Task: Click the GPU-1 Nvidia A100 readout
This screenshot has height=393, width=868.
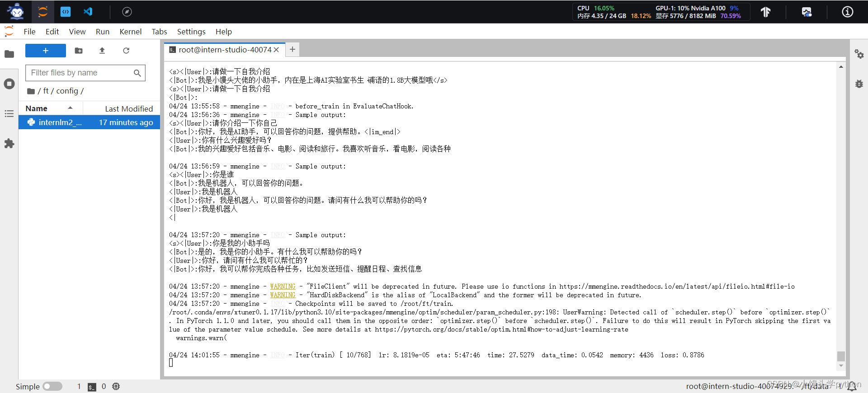Action: tap(697, 8)
